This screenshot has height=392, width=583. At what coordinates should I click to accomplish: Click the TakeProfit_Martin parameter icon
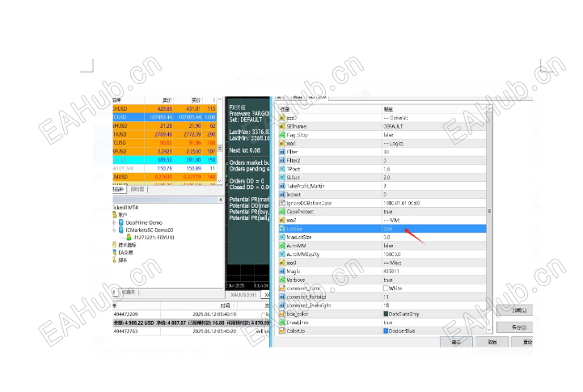(x=282, y=186)
